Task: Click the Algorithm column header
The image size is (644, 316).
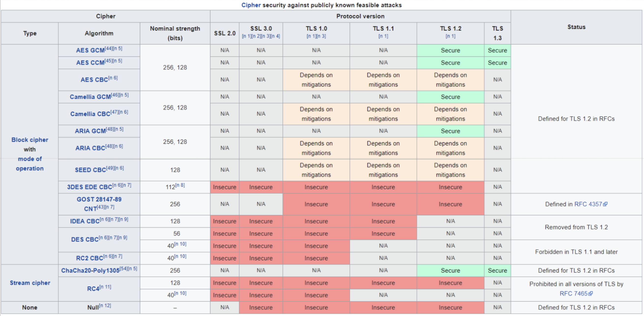Action: click(x=99, y=33)
